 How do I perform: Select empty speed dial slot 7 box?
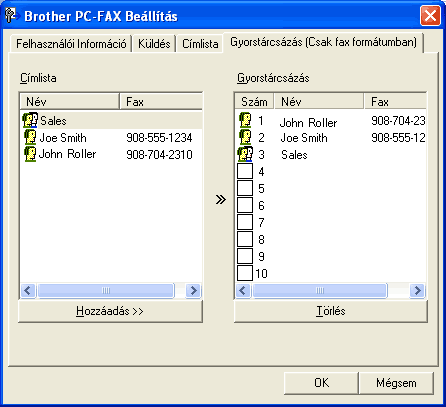[245, 222]
